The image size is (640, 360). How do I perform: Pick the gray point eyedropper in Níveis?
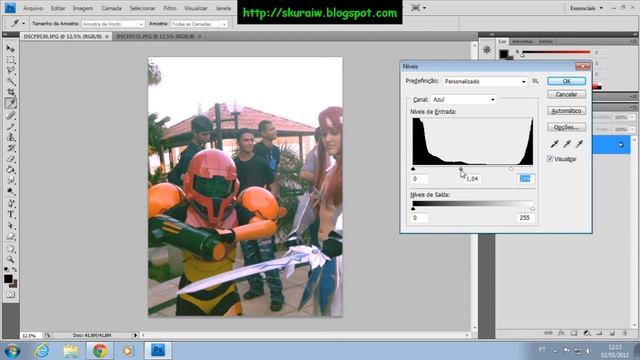(567, 144)
